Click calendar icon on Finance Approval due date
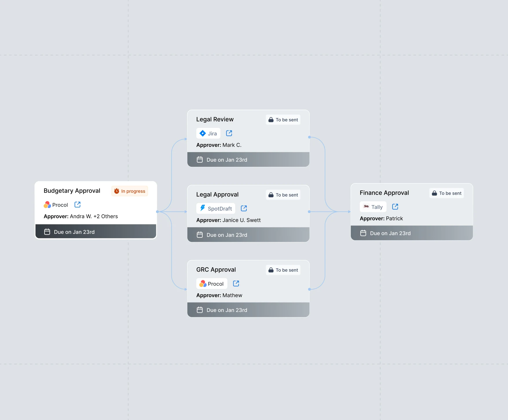 point(363,233)
